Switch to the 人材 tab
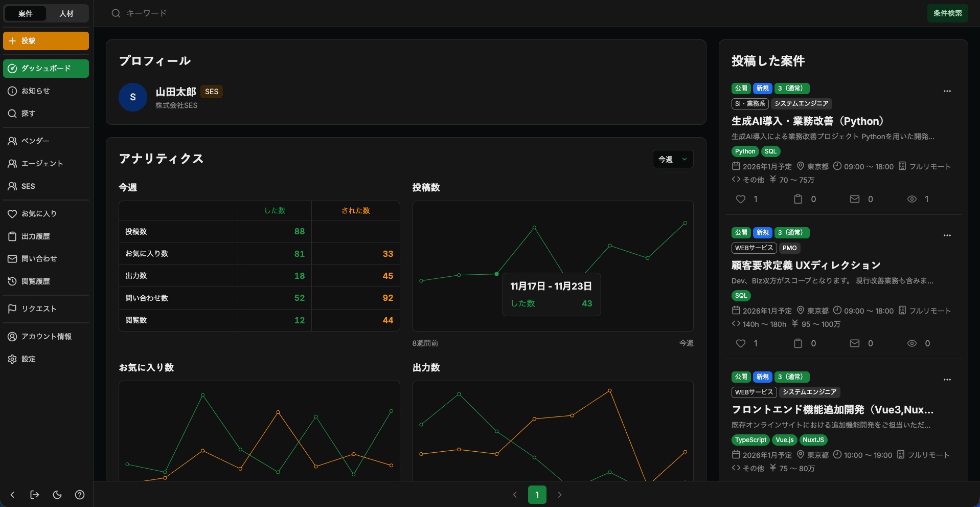Viewport: 980px width, 507px height. [x=66, y=13]
